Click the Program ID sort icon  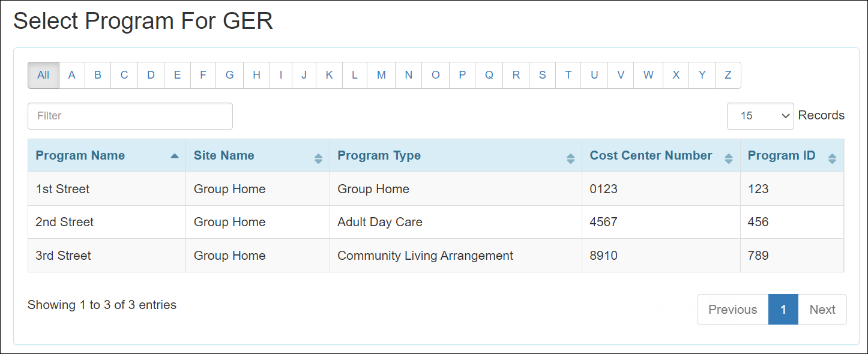click(832, 158)
